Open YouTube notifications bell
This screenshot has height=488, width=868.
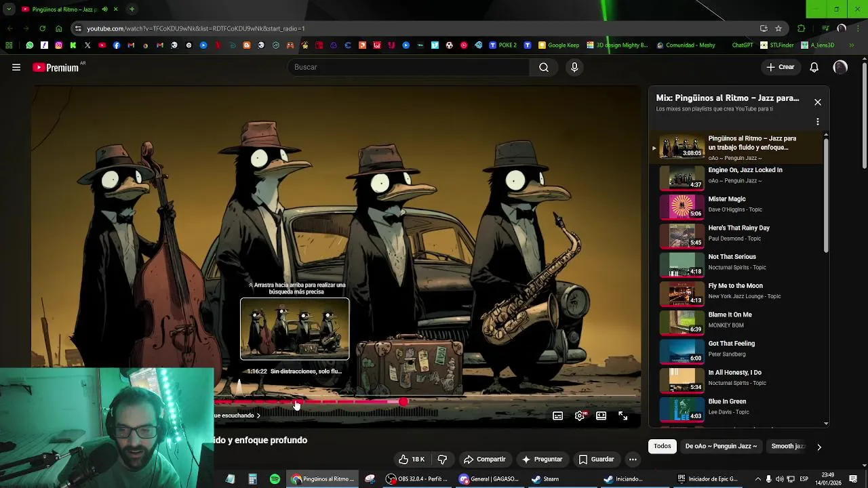(814, 67)
